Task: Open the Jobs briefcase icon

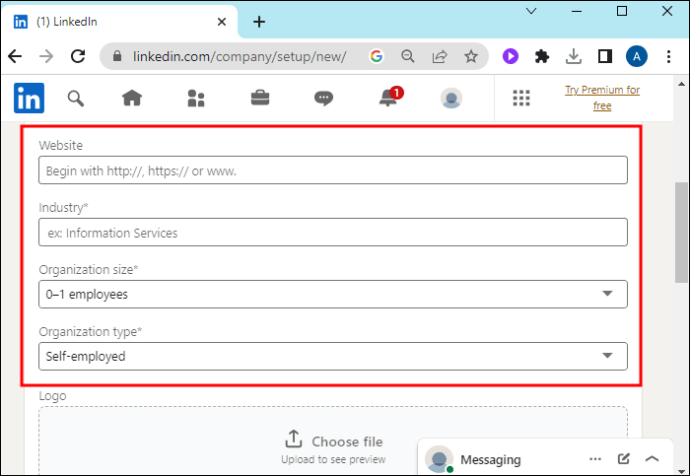Action: pos(259,98)
